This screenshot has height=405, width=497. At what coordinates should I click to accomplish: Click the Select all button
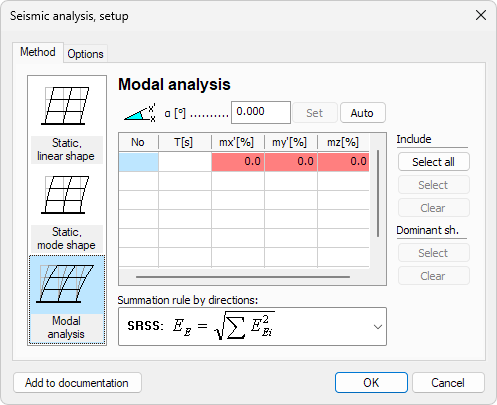pyautogui.click(x=433, y=162)
